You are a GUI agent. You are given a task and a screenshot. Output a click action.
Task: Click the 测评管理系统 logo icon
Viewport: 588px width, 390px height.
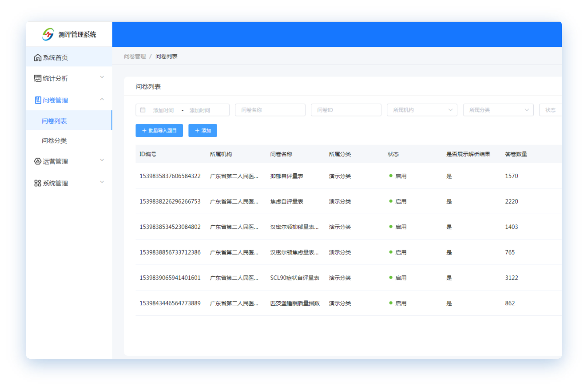pyautogui.click(x=48, y=34)
